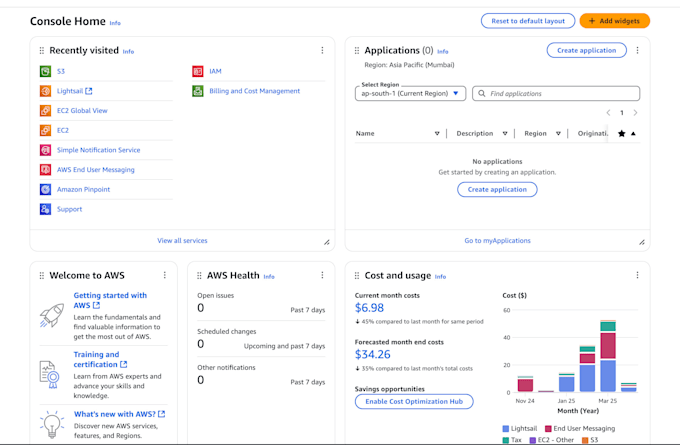Image resolution: width=680 pixels, height=445 pixels.
Task: Open View all services link
Action: (x=182, y=241)
